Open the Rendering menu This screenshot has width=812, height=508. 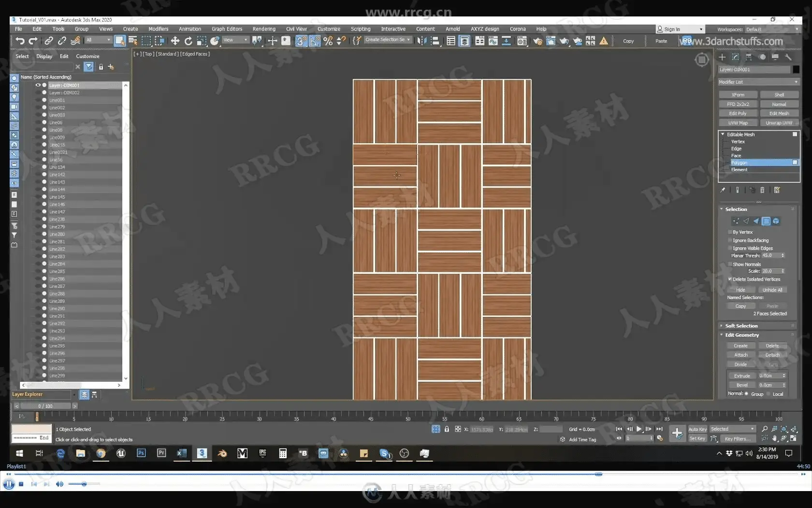[x=264, y=29]
